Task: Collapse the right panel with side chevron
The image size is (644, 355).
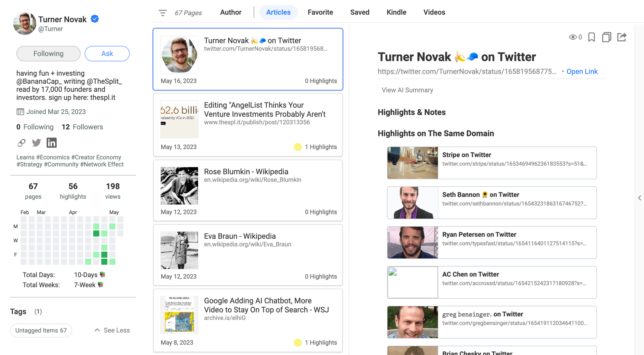Action: pos(639,198)
